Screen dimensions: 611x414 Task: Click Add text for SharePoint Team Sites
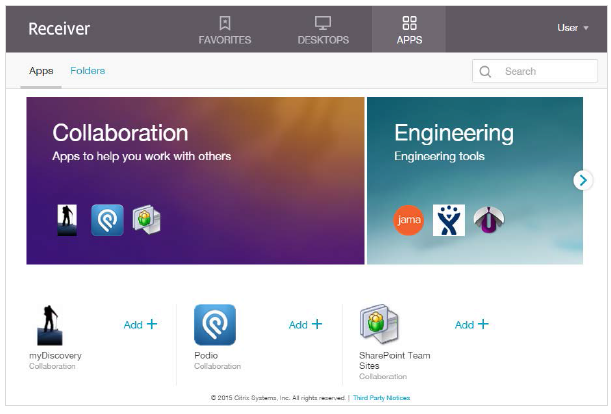point(464,325)
